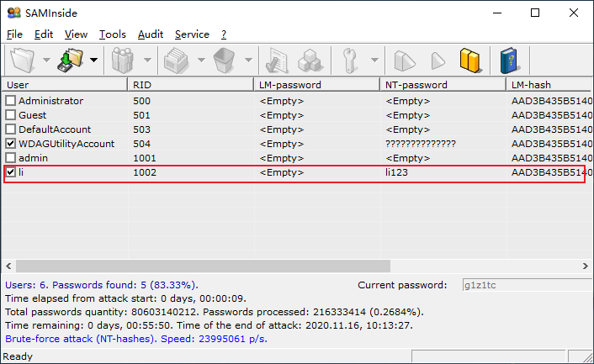Expand dropdown arrow beside open folder icon

tap(46, 60)
